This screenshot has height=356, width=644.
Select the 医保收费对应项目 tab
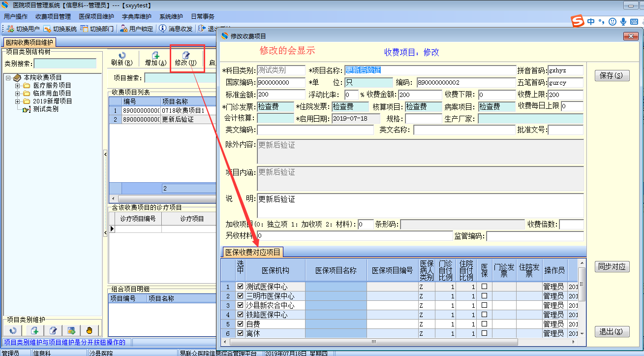click(253, 252)
